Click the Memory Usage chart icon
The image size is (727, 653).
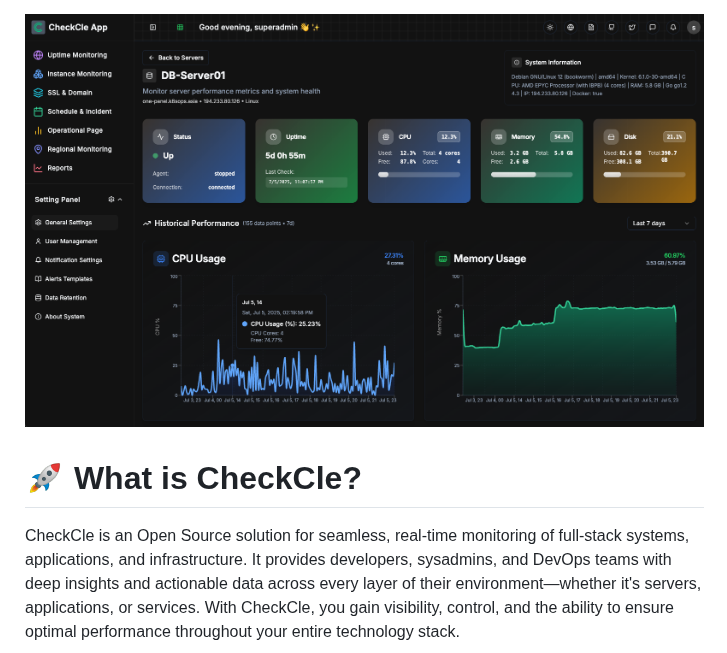[x=443, y=259]
